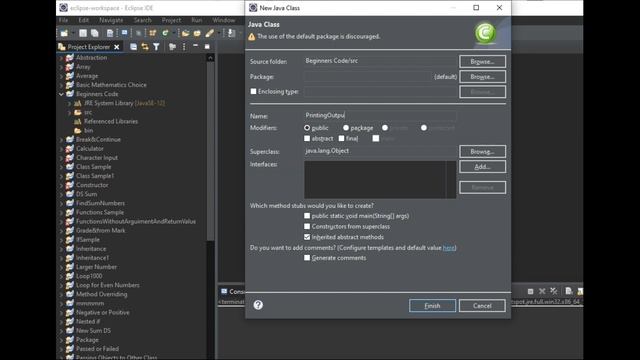
Task: Expand the src folder node
Action: click(69, 112)
